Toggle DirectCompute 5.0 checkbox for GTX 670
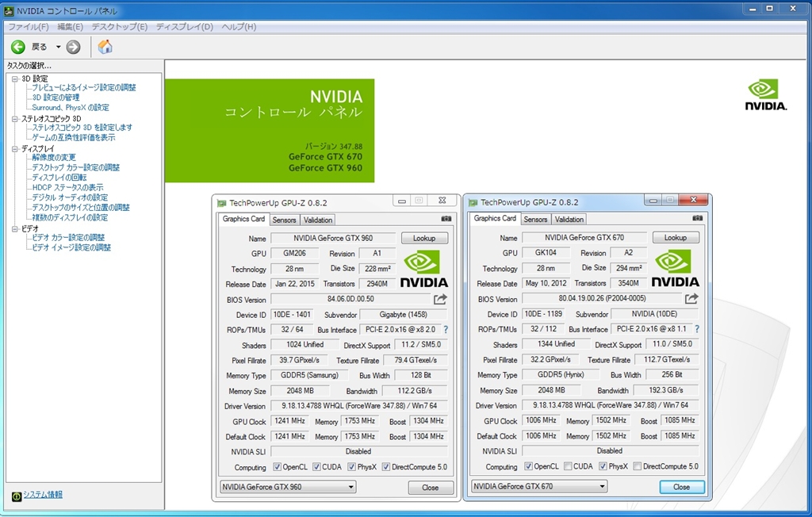Viewport: 812px width, 517px height. (638, 466)
